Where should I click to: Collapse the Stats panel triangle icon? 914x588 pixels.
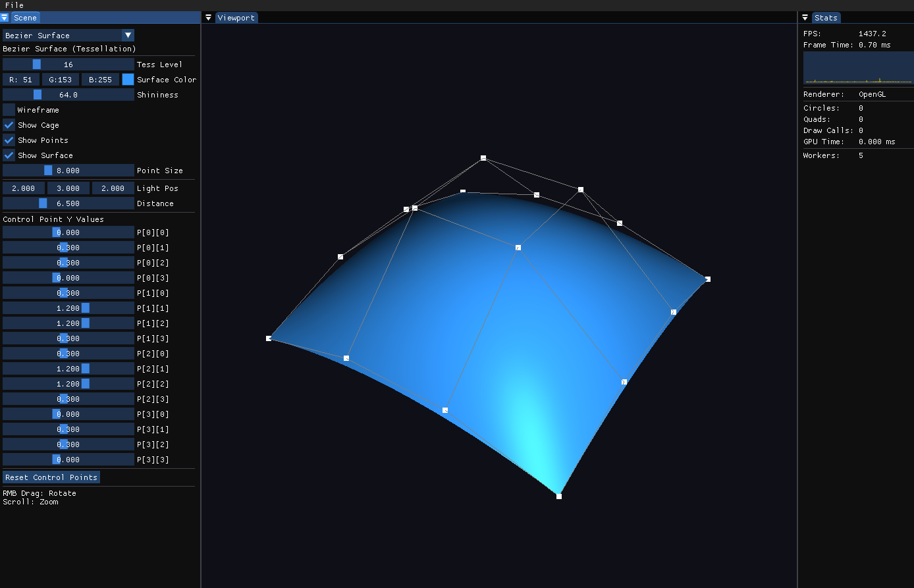tap(805, 18)
